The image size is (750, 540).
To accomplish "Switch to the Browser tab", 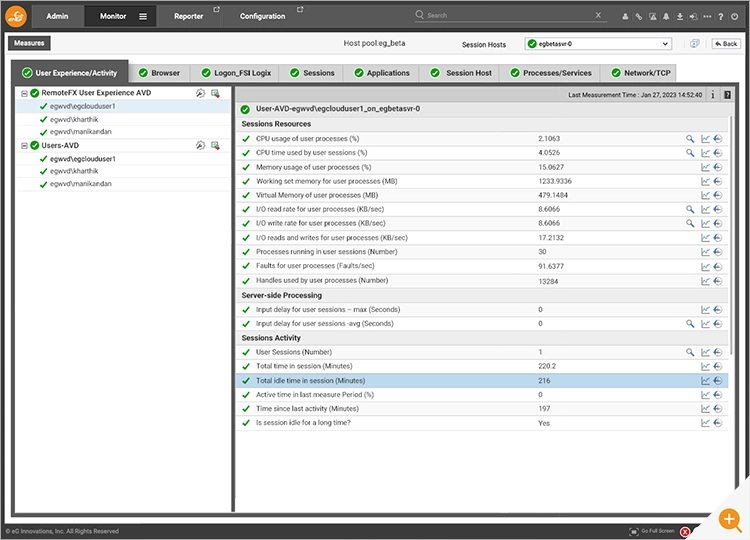I will [159, 73].
